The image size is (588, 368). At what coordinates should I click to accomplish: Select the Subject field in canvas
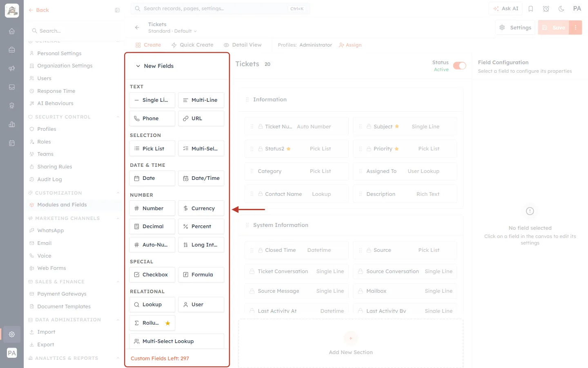tap(405, 127)
